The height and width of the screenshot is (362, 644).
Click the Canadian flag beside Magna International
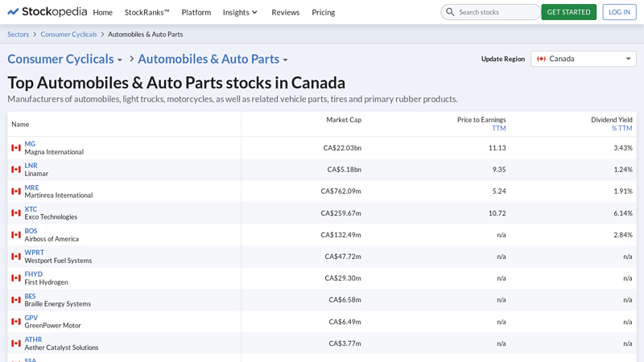16,148
